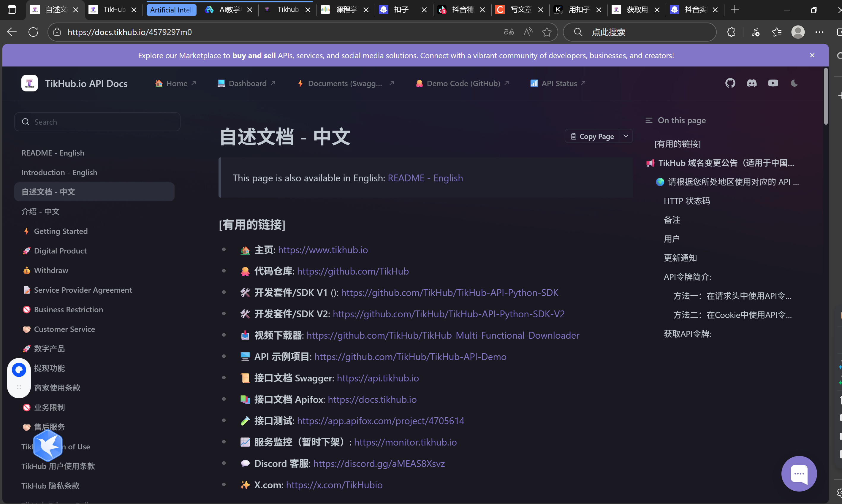842x504 pixels.
Task: Open a new browser tab
Action: pos(735,9)
